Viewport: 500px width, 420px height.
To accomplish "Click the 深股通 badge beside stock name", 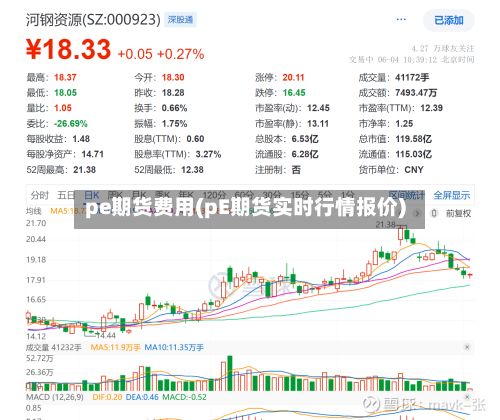I will (x=180, y=20).
